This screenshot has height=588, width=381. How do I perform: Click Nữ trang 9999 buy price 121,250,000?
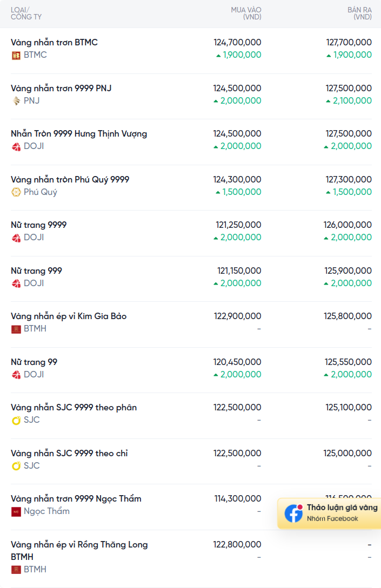click(238, 225)
